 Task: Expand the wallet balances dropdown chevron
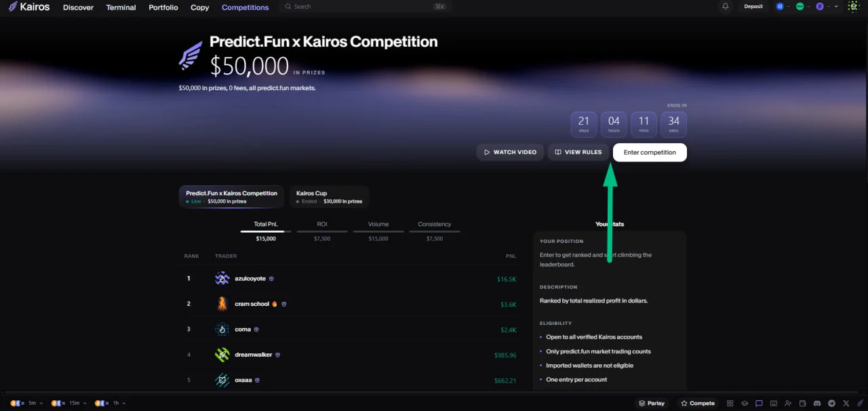(x=836, y=6)
